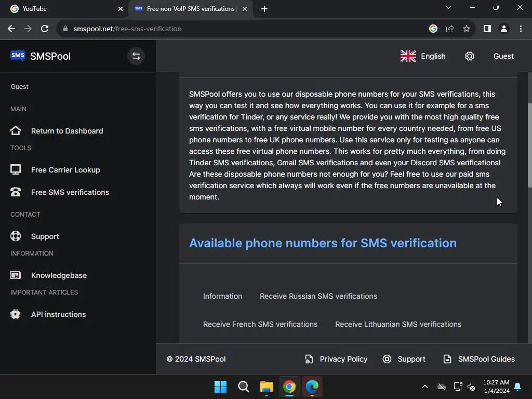Image resolution: width=532 pixels, height=399 pixels.
Task: Open Microsoft Edge from the taskbar
Action: click(x=312, y=387)
